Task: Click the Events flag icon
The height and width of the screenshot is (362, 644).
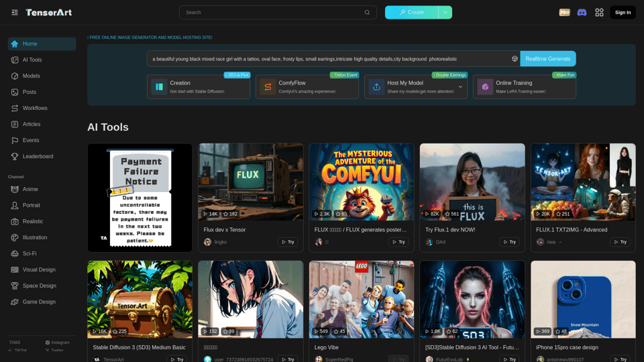Action: click(15, 140)
